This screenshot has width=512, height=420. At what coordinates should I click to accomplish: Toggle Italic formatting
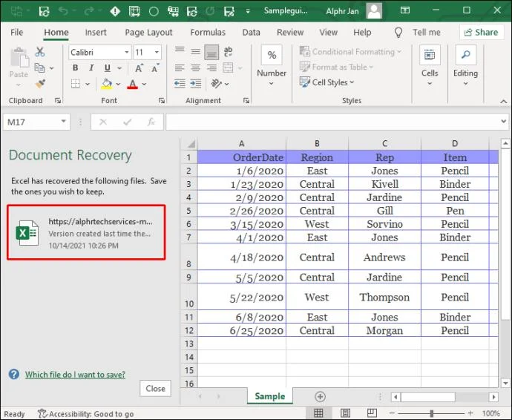[91, 68]
